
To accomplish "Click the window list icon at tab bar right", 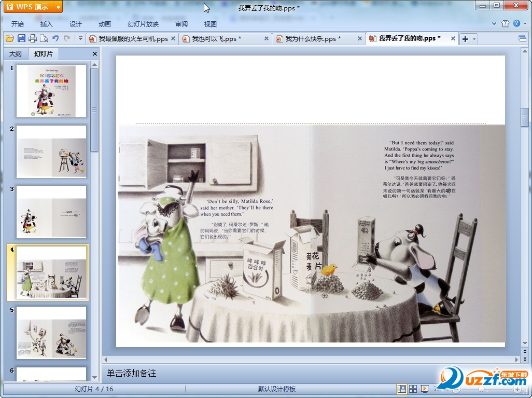I will pyautogui.click(x=522, y=39).
